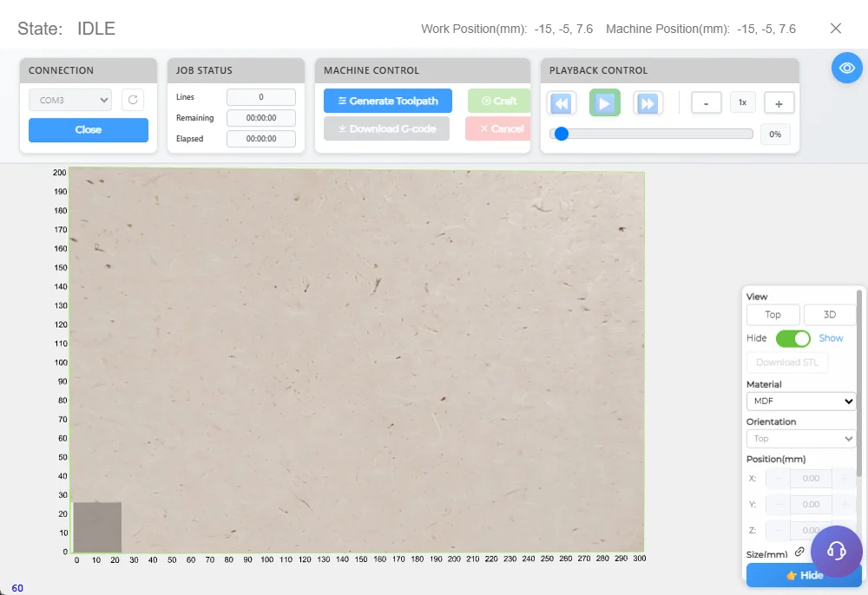
Task: Switch to 3D view
Action: pos(829,315)
